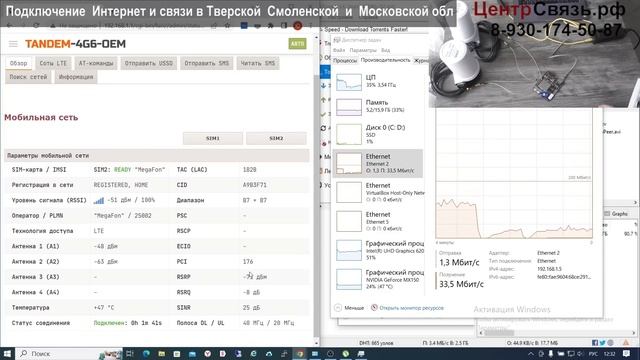Bookmark this page with the star icon
Viewport: 640px width, 360px height.
point(228,26)
